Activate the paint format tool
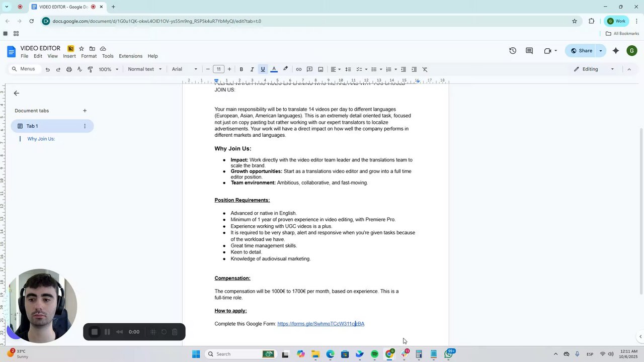The width and height of the screenshot is (644, 362). (91, 69)
